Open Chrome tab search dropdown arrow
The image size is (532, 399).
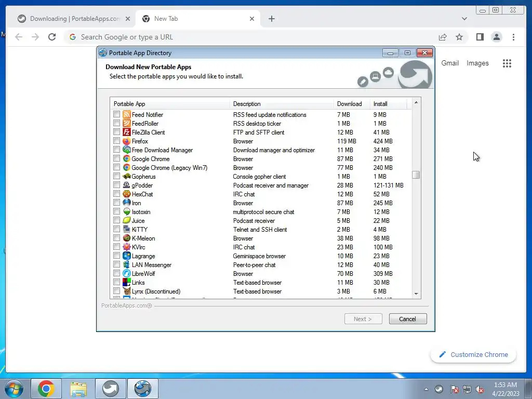click(x=464, y=19)
